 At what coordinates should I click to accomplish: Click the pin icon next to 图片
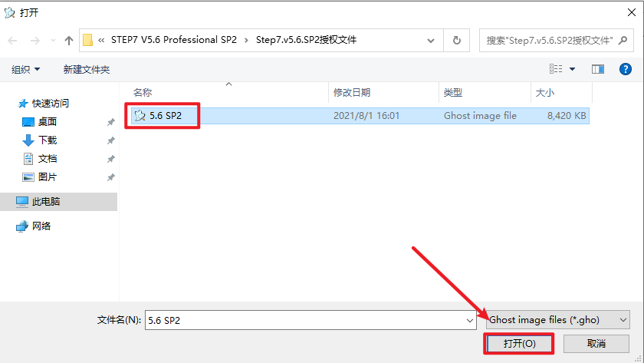point(110,177)
